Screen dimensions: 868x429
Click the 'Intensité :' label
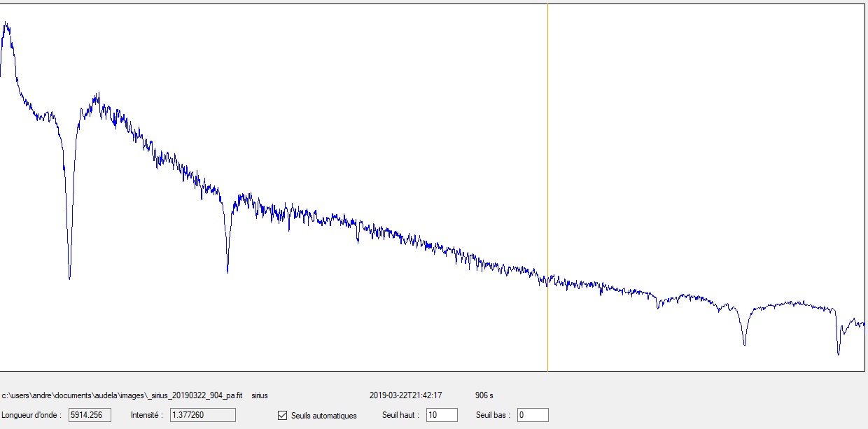147,415
